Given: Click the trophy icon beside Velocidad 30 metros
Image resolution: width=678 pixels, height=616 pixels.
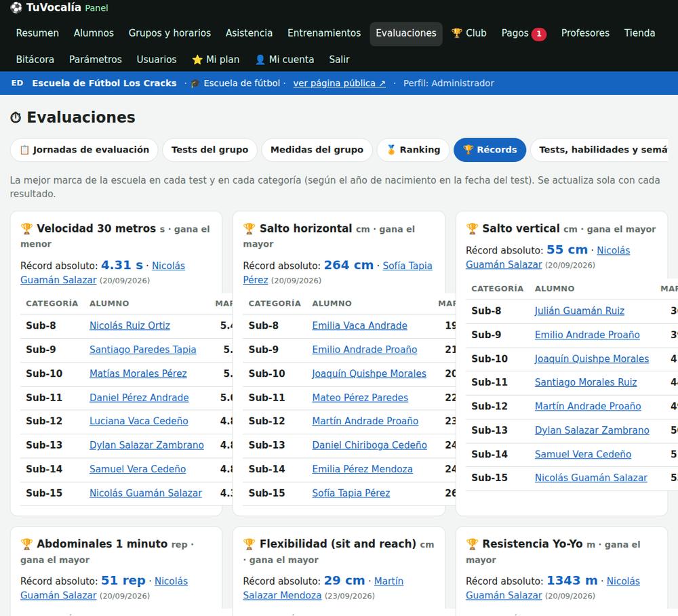Looking at the screenshot, I should pos(26,228).
